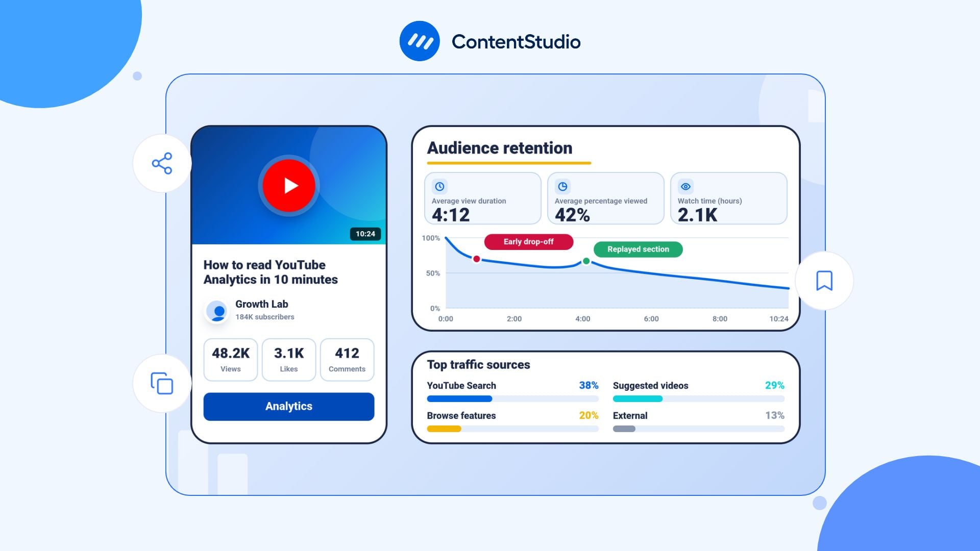The image size is (980, 551).
Task: Click the 29% Suggested videos value
Action: [x=775, y=386]
